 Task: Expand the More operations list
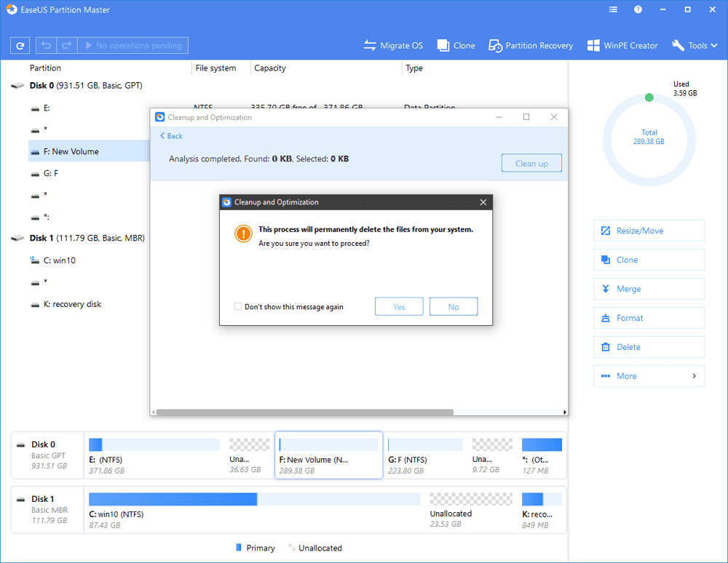pyautogui.click(x=649, y=376)
